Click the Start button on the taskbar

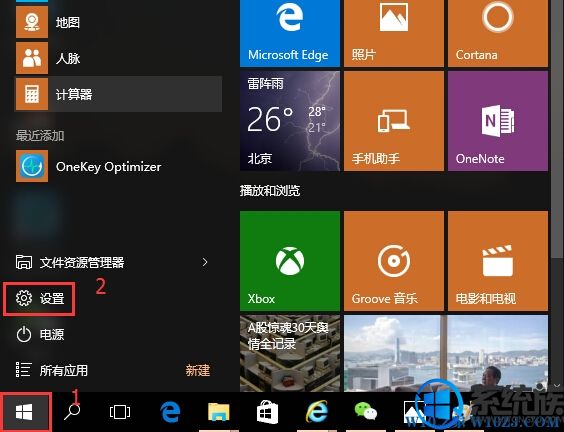(24, 412)
